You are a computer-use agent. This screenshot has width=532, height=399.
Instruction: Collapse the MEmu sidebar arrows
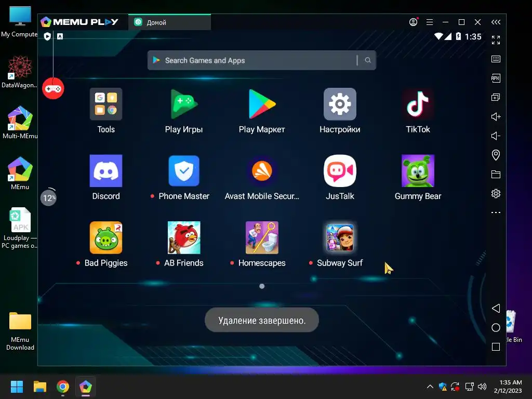point(496,22)
